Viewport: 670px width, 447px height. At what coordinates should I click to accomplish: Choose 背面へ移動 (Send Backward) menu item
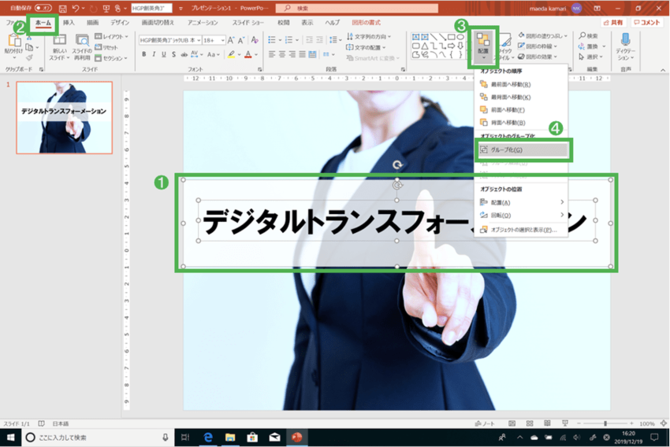521,123
